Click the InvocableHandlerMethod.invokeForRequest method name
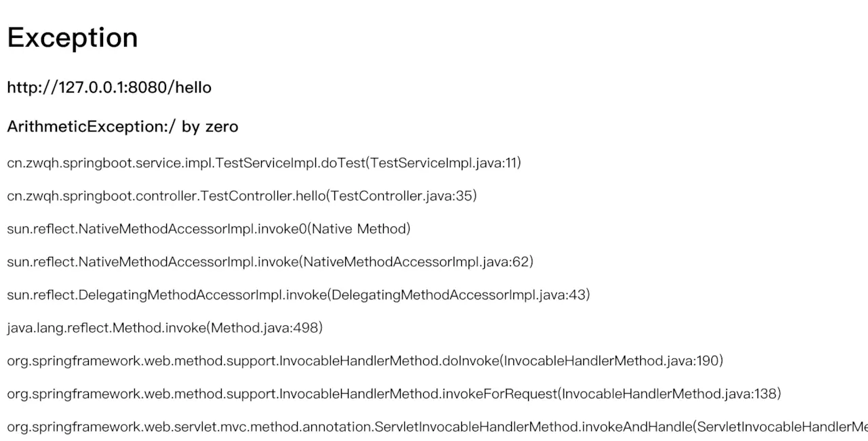Viewport: 868px width, 441px height. point(418,394)
